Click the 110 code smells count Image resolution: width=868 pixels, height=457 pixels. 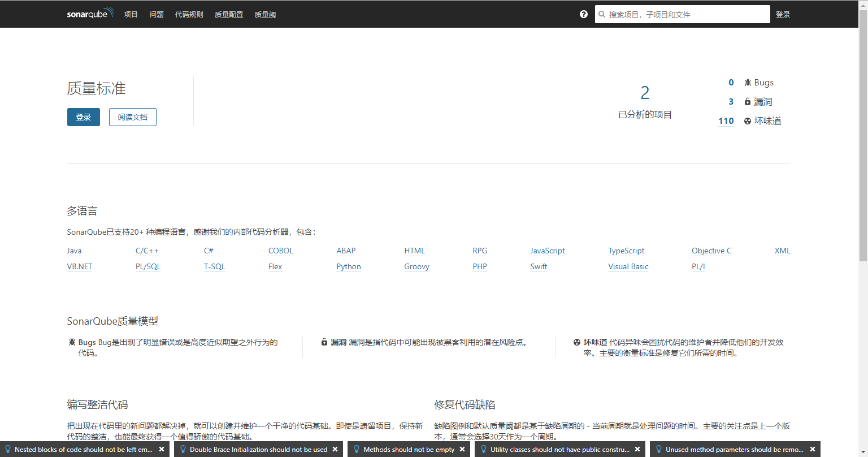coord(726,121)
